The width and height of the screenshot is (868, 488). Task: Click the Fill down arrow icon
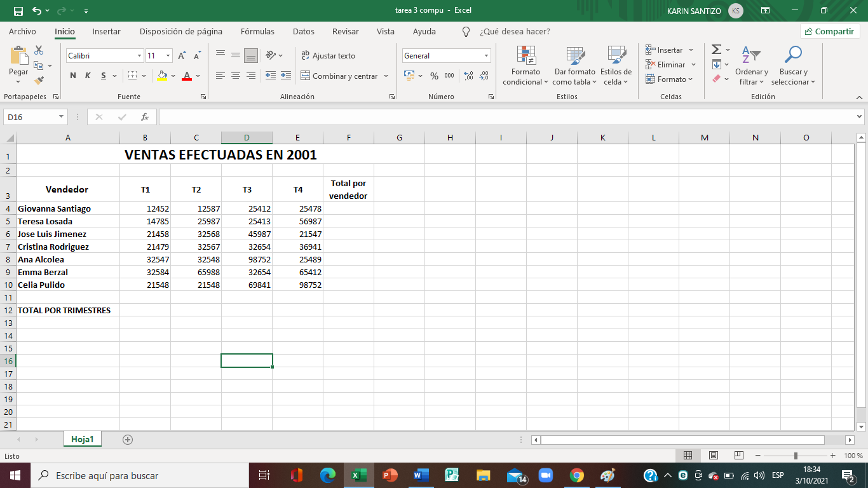point(716,64)
